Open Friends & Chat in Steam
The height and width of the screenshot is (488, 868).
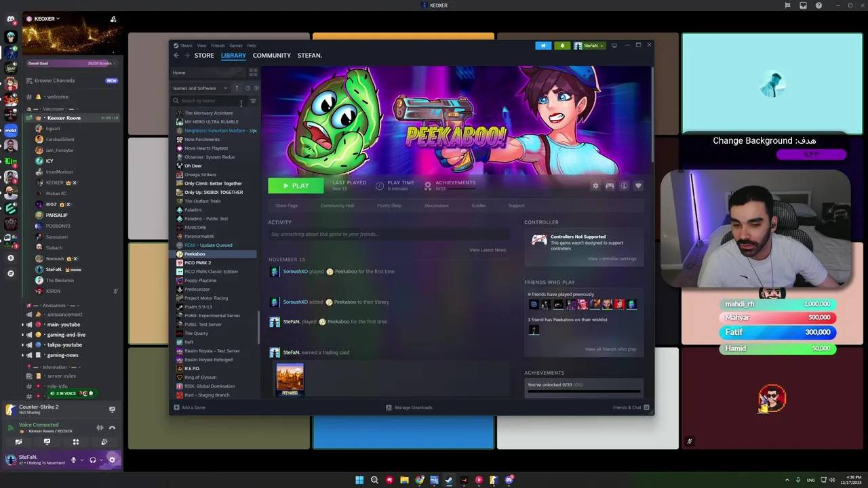coord(631,407)
